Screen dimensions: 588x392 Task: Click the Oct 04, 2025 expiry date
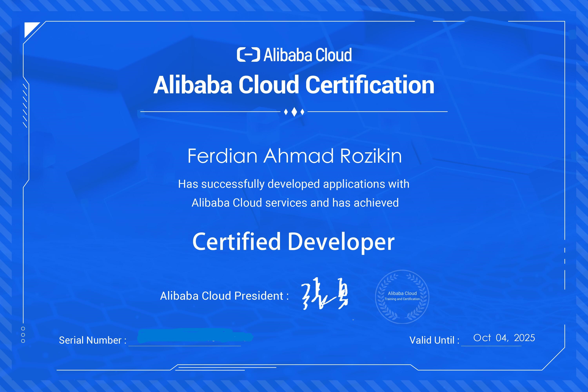click(x=504, y=338)
